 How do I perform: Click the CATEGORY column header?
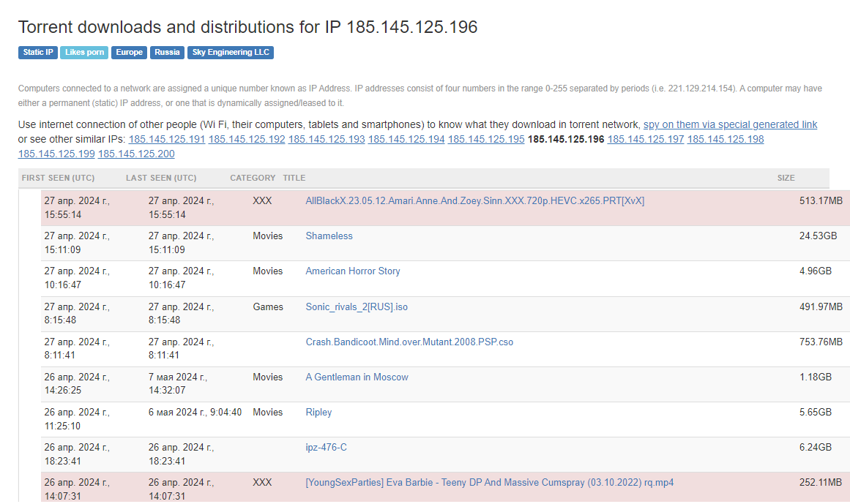(x=253, y=178)
